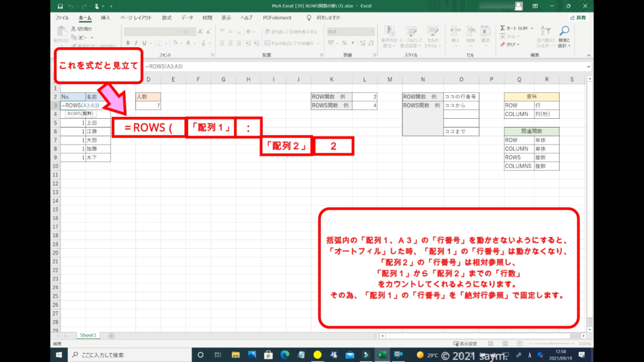Open the 数式 (Formulas) ribbon tab
Screen dimensions: 644x362
pyautogui.click(x=166, y=18)
